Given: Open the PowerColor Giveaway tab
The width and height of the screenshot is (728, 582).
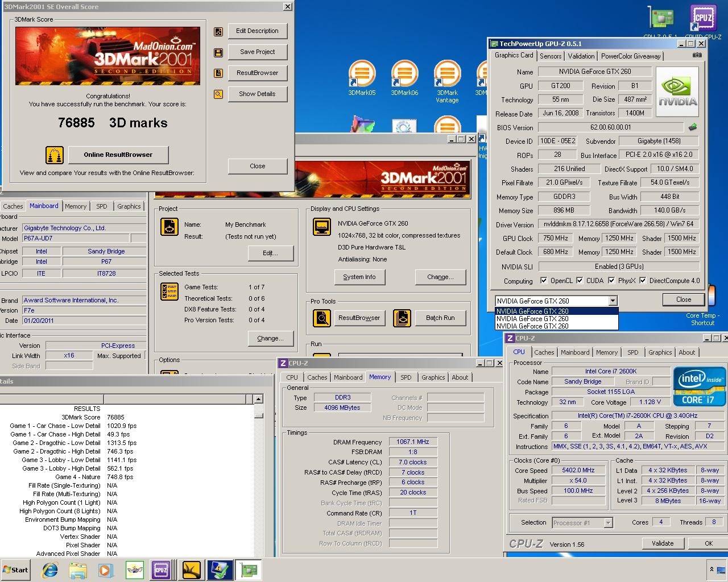Looking at the screenshot, I should [x=631, y=56].
